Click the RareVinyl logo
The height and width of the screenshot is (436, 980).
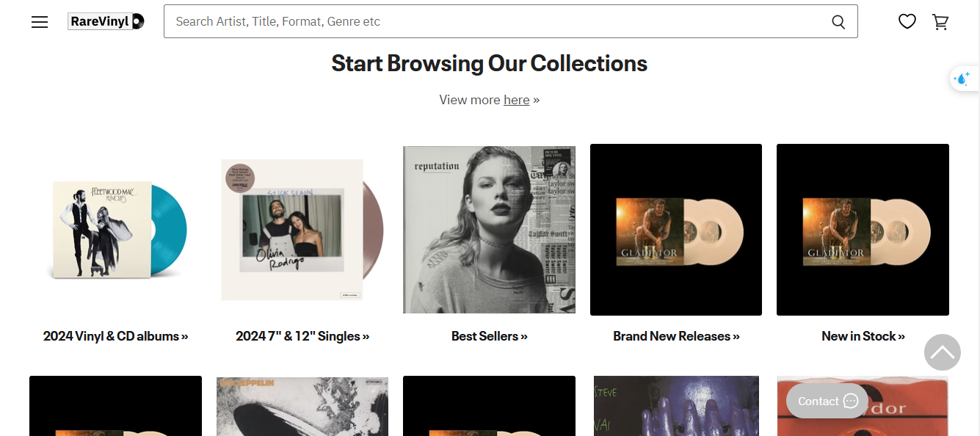106,21
